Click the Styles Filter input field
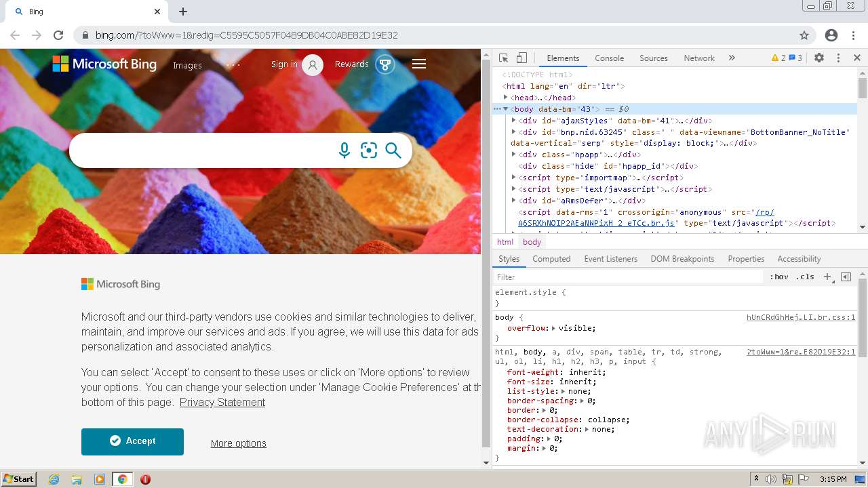 click(628, 277)
